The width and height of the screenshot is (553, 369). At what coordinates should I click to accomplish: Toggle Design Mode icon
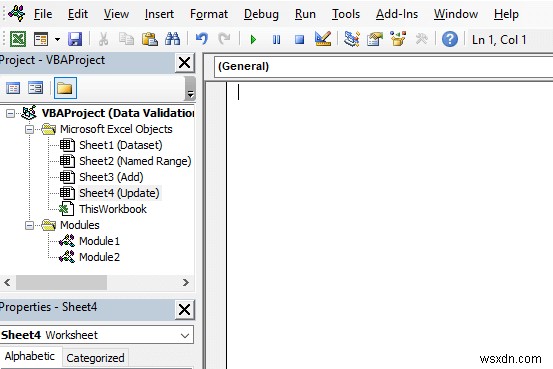pyautogui.click(x=323, y=39)
